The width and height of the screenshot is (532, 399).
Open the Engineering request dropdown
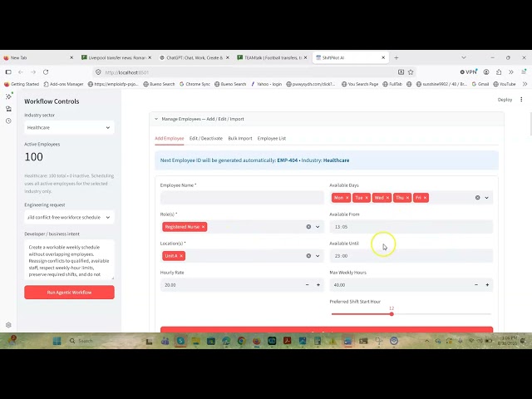coord(69,217)
